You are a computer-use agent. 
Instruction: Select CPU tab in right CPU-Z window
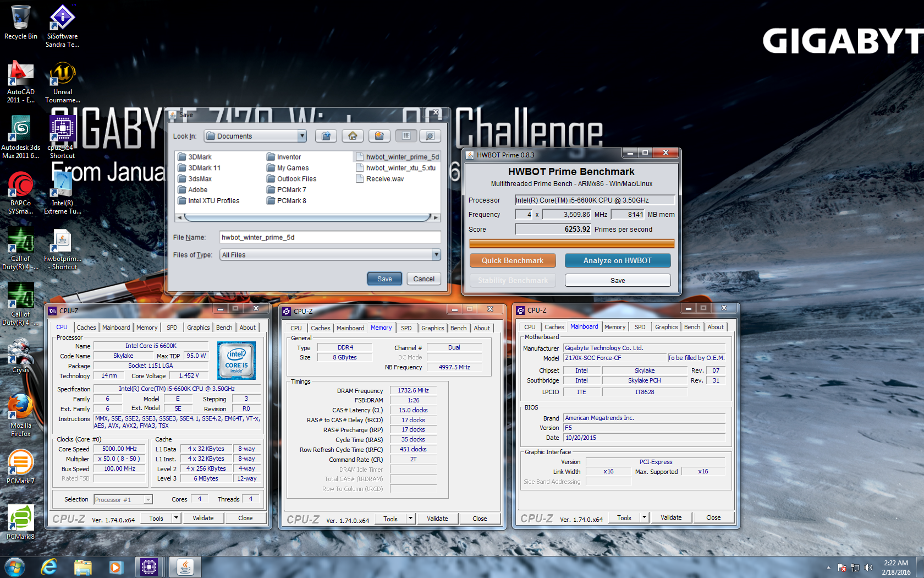click(530, 327)
